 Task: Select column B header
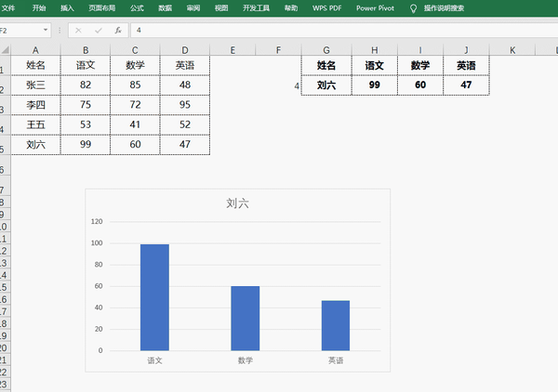click(86, 50)
